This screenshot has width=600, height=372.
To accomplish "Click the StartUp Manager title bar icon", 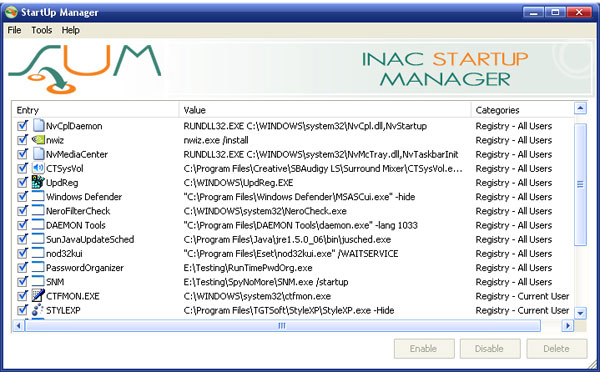I will [x=11, y=12].
